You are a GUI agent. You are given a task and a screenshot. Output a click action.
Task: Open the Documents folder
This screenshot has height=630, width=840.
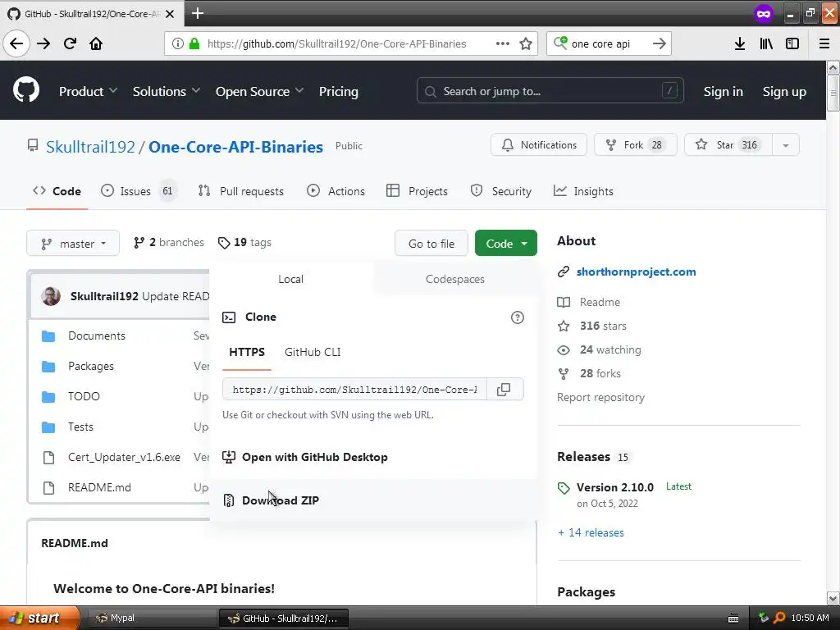click(x=97, y=336)
